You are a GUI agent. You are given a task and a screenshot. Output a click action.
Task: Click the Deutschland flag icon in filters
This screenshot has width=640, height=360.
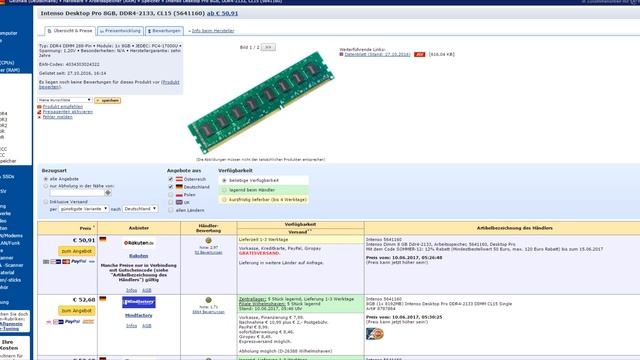click(x=179, y=187)
